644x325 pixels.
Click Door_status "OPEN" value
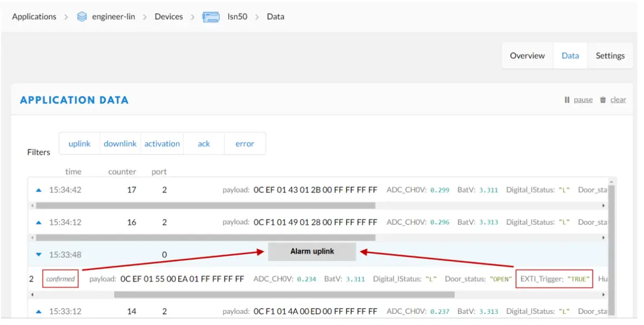501,279
